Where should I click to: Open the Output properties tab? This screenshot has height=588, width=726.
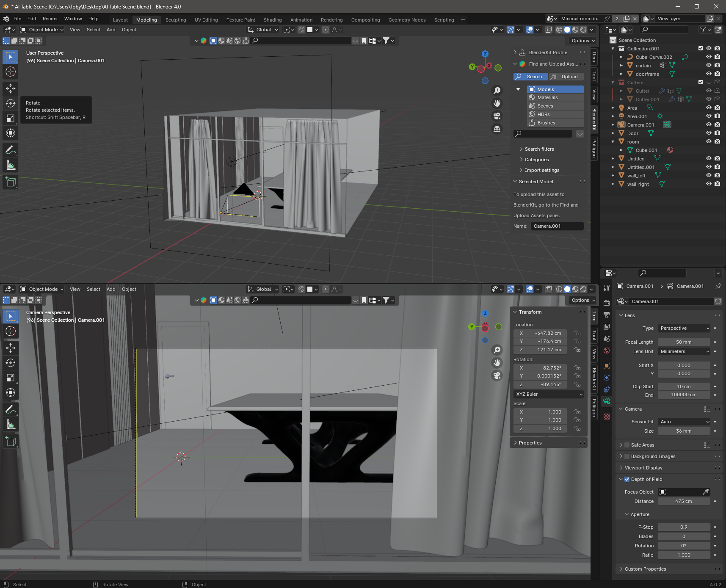point(607,315)
